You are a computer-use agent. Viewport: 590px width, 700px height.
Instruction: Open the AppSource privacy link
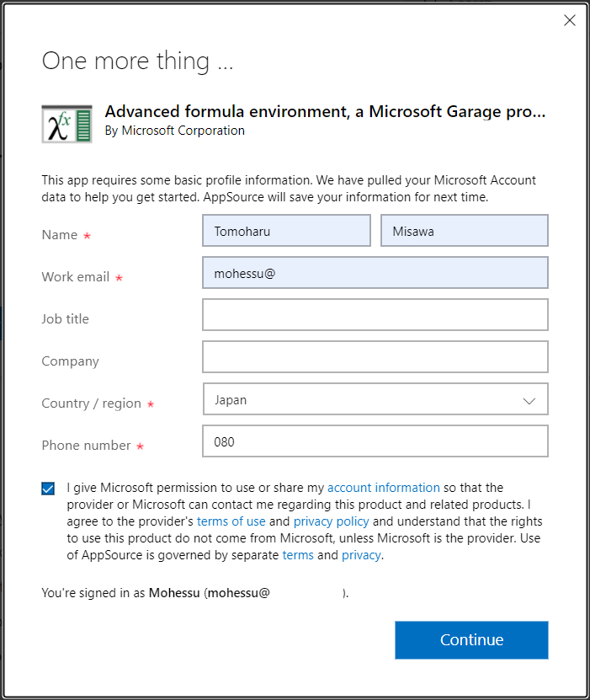point(361,555)
